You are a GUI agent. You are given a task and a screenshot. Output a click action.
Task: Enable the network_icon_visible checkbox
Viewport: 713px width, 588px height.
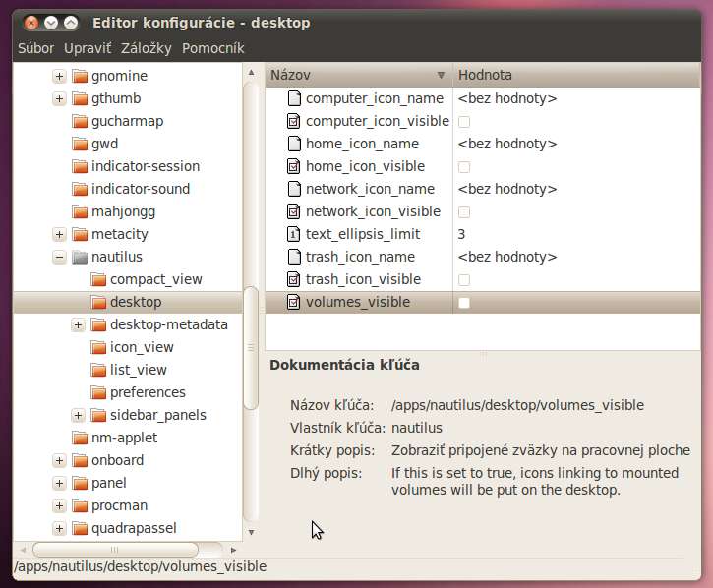coord(464,212)
